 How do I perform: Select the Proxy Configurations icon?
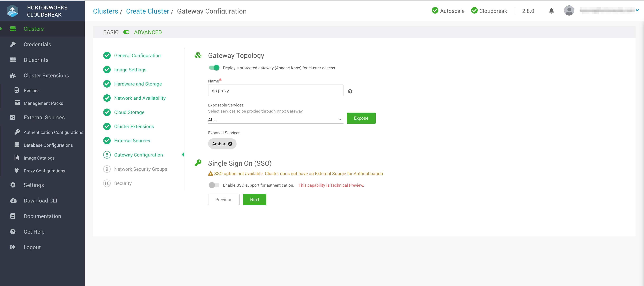point(17,171)
